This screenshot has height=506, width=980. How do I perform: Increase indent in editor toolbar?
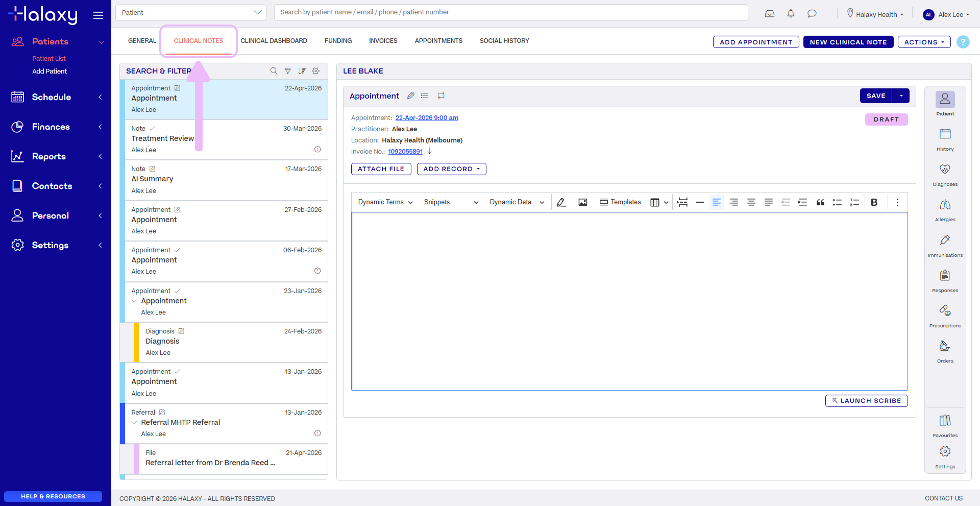pos(803,202)
